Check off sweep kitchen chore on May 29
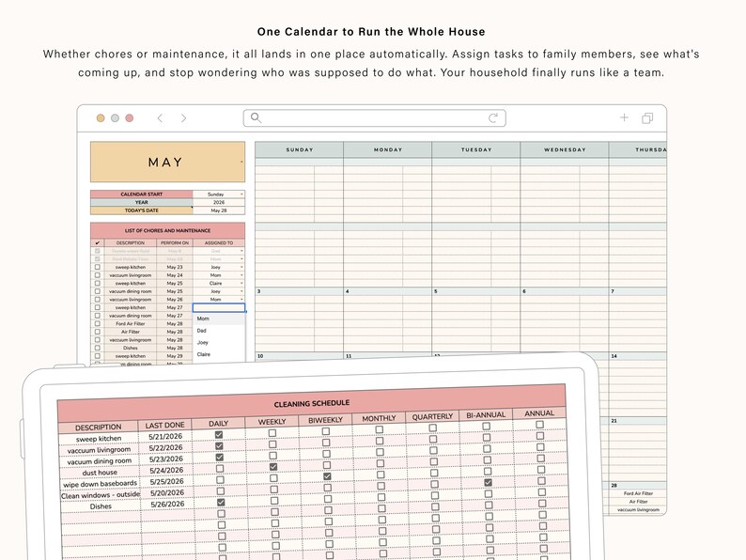This screenshot has width=746, height=560. [98, 356]
